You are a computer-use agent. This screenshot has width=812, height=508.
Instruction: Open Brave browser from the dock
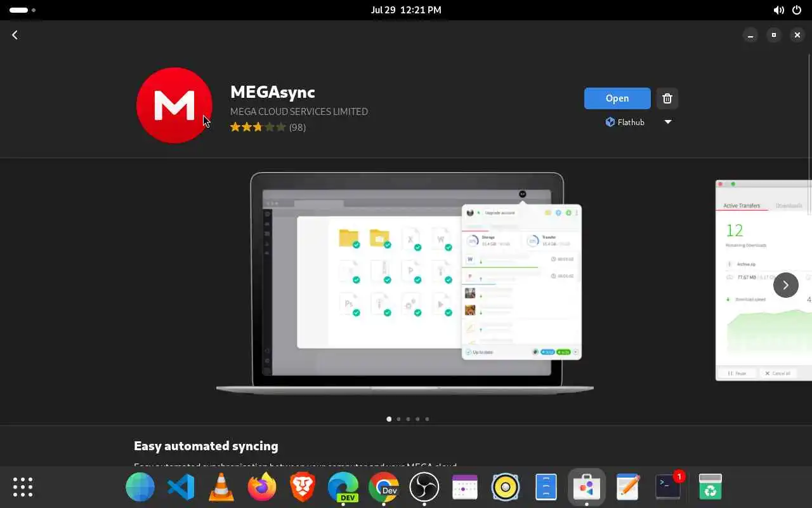pyautogui.click(x=303, y=487)
